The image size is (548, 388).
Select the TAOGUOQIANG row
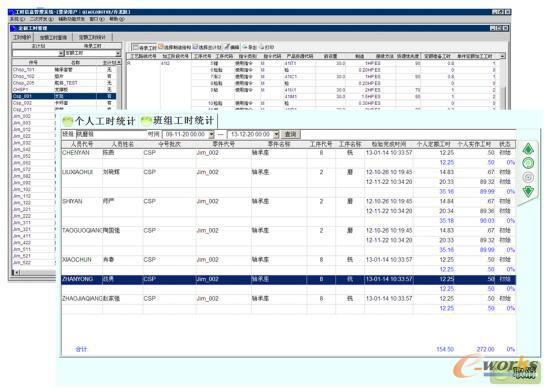click(x=288, y=230)
